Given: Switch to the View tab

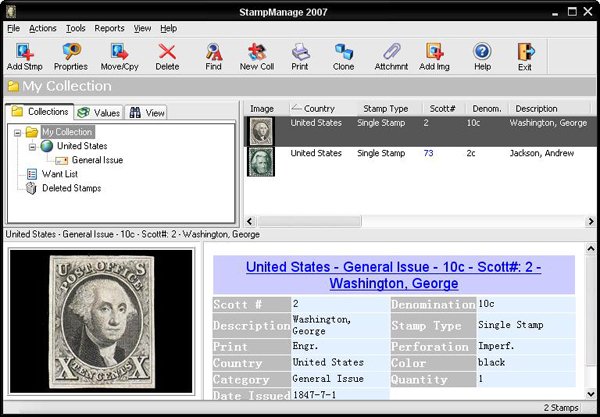Looking at the screenshot, I should point(148,113).
